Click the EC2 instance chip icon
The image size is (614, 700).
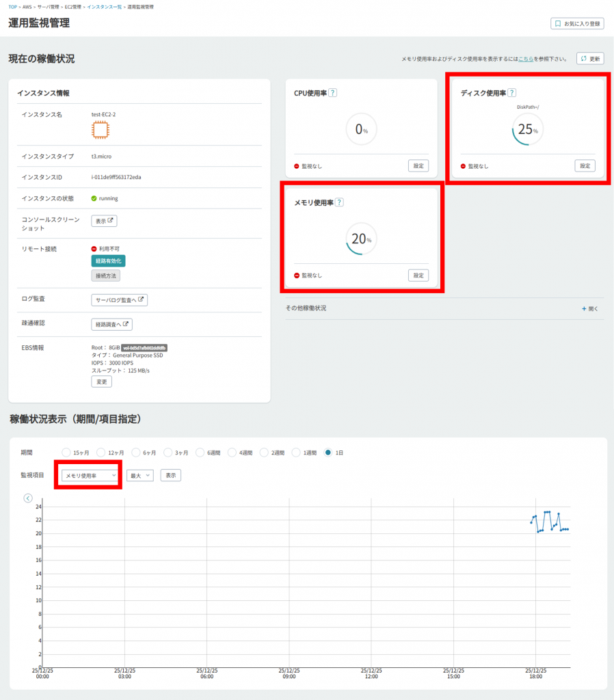100,130
